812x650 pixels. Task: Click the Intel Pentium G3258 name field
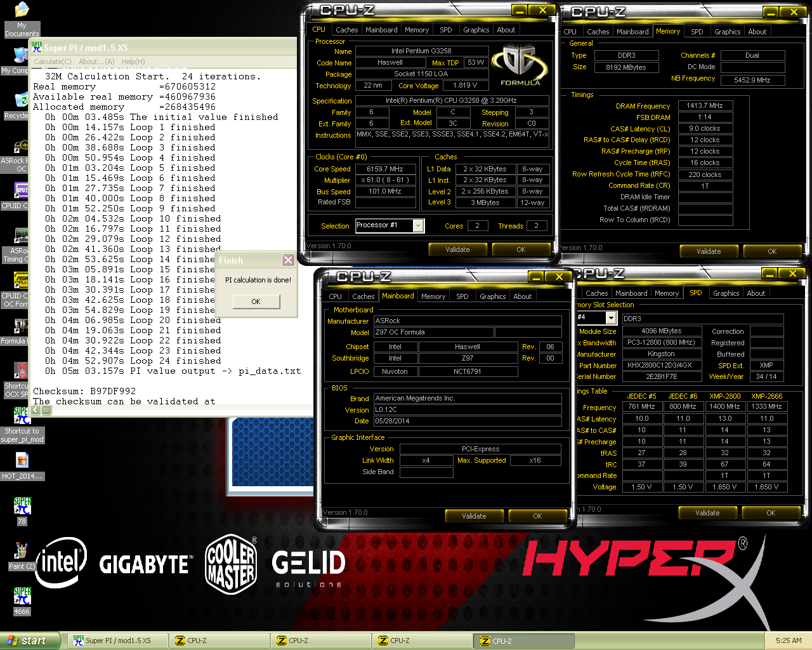421,51
